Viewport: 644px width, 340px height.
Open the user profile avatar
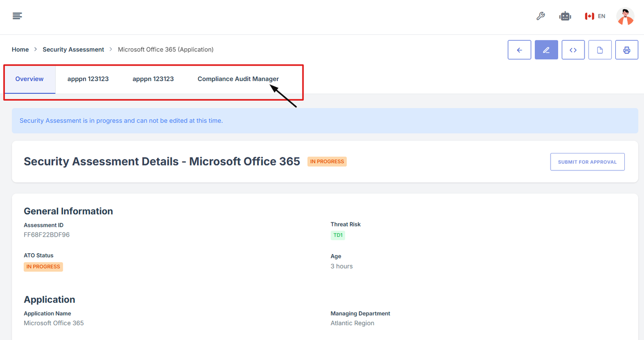[x=625, y=17]
